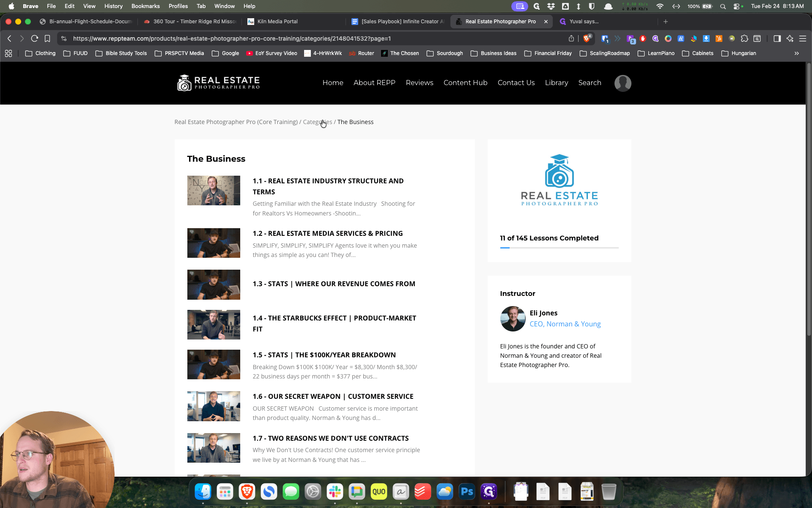Go to Content Hub page
The width and height of the screenshot is (812, 508).
tap(465, 83)
